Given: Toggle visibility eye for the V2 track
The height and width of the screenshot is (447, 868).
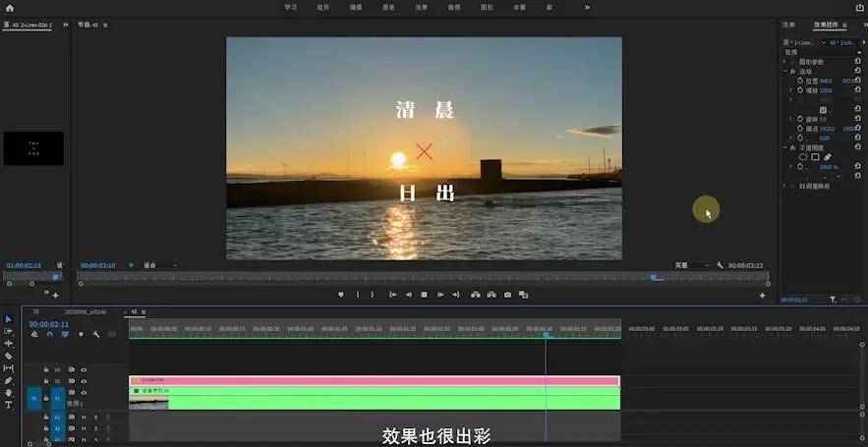Looking at the screenshot, I should tap(84, 381).
